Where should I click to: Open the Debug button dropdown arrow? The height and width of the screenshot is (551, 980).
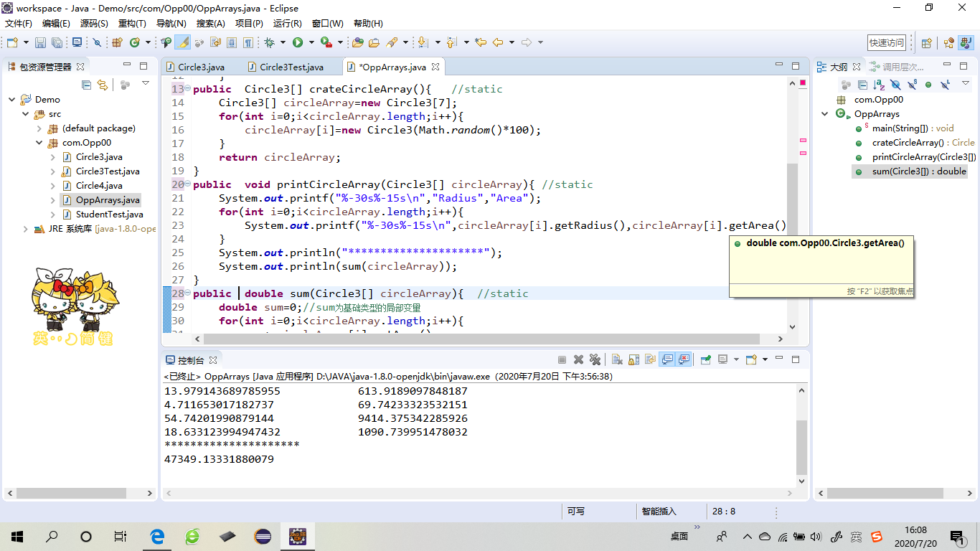283,42
